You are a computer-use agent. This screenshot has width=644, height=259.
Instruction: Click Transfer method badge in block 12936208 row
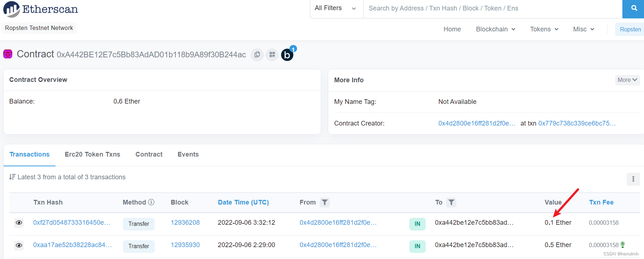139,224
